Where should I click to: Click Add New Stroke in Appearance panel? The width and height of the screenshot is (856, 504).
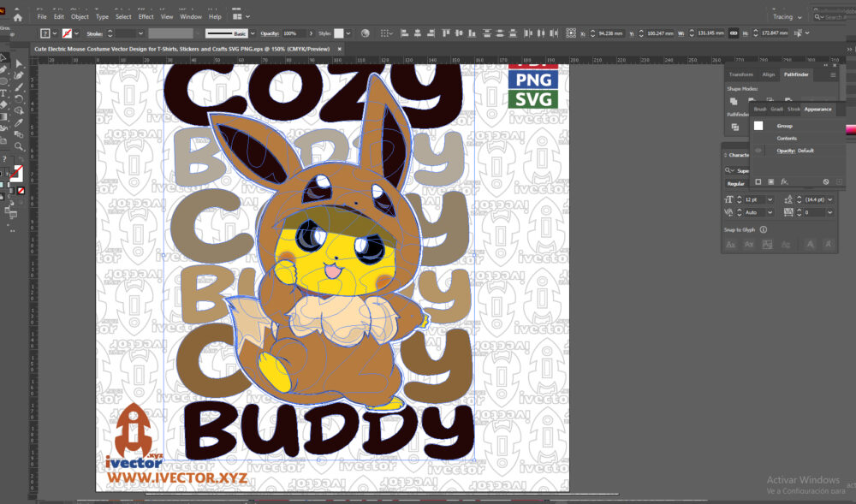point(758,181)
